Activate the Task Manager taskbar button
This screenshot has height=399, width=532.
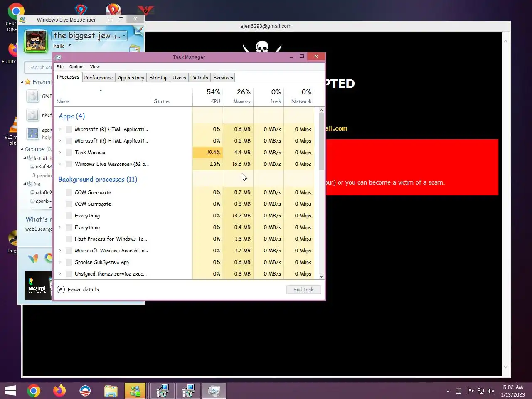click(x=214, y=391)
